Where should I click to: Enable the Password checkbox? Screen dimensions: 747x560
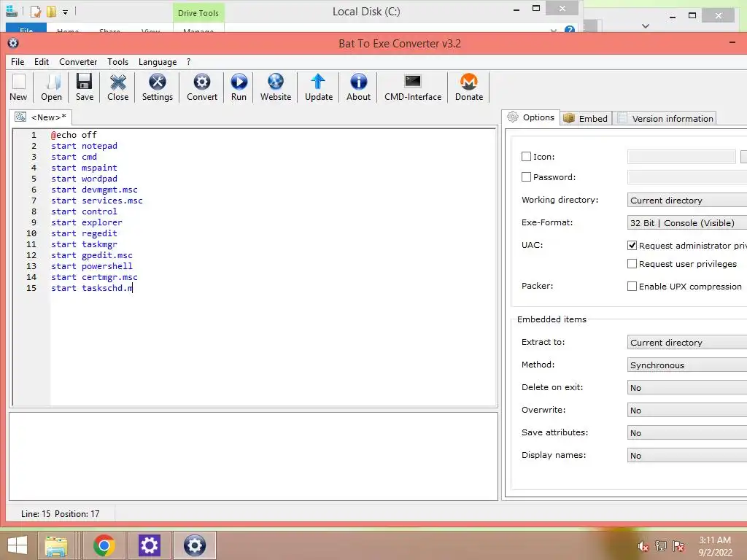pos(526,176)
